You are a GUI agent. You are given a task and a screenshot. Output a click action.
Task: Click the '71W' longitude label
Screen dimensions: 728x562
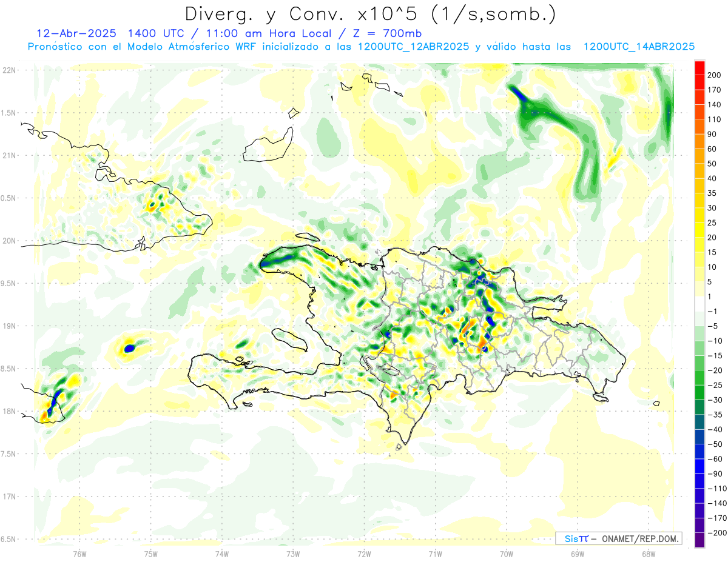(x=435, y=554)
